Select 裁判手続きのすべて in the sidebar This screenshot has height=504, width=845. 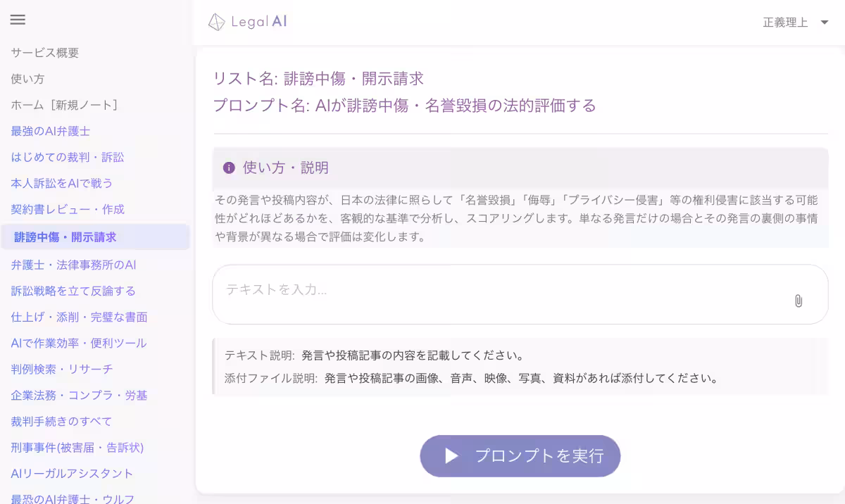61,421
